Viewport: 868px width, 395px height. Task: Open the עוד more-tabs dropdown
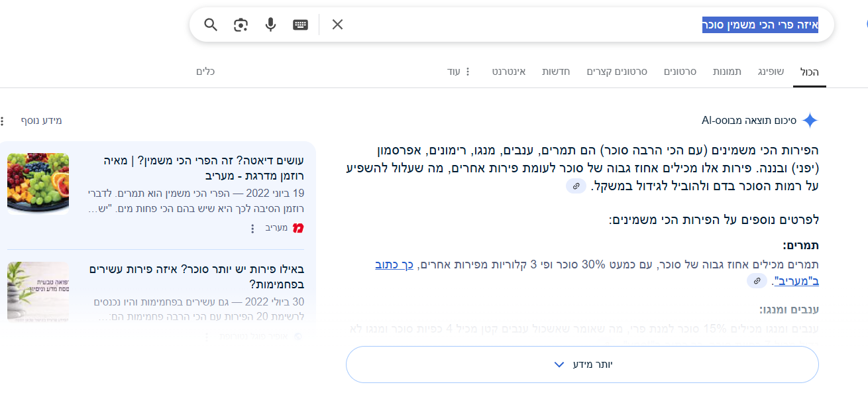point(459,72)
